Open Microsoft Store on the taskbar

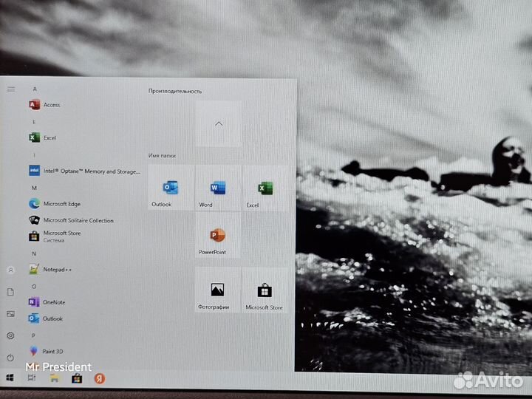[77, 378]
